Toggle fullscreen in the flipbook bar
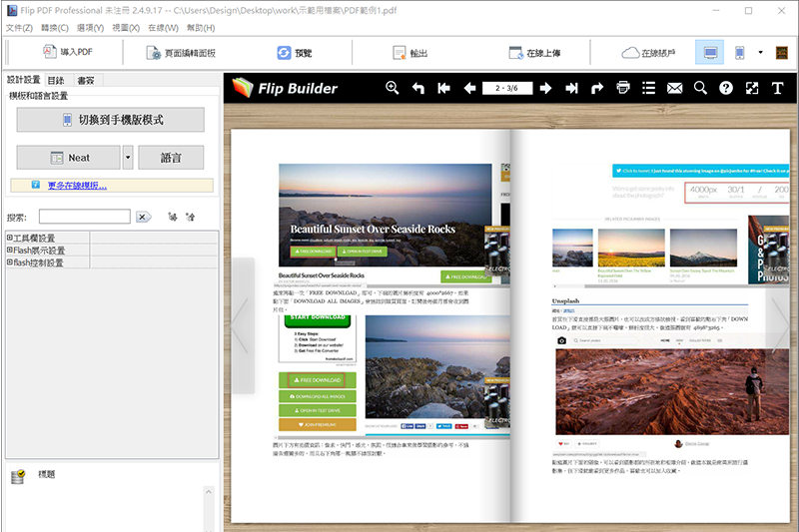The height and width of the screenshot is (532, 799). pos(752,88)
